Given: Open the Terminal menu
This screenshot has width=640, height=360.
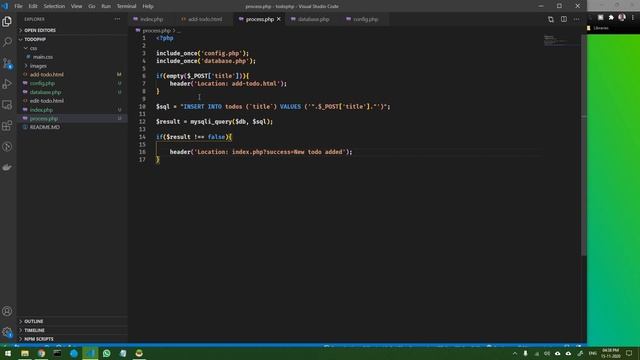Looking at the screenshot, I should point(127,6).
